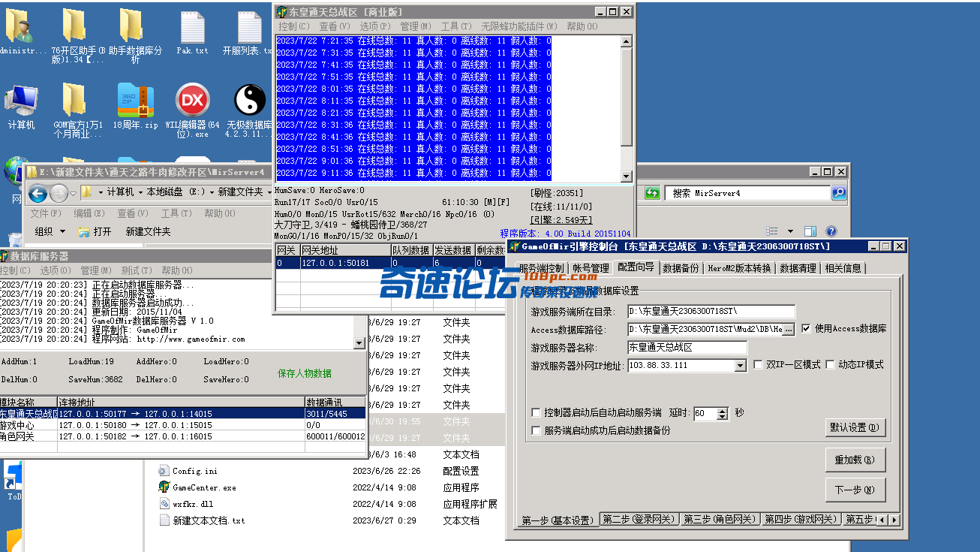Open the 外网IP地址 dropdown list

740,365
